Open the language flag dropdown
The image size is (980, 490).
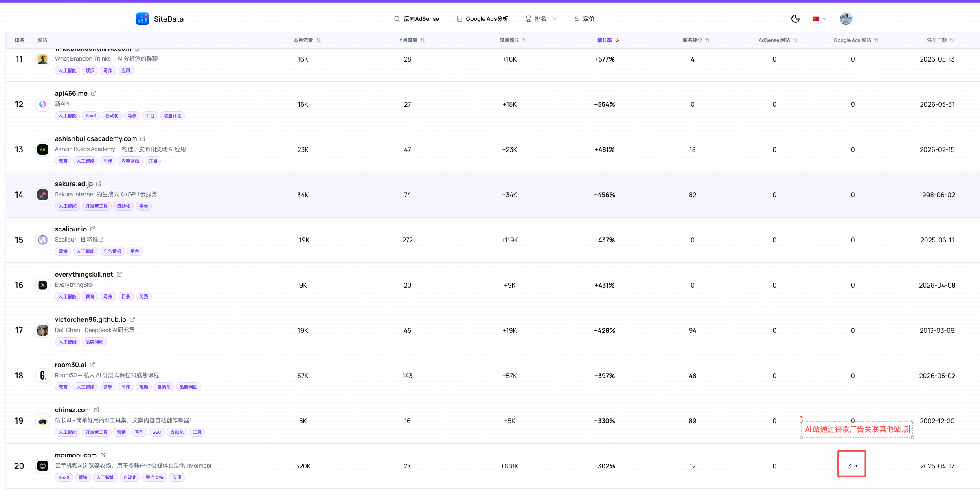pos(819,19)
